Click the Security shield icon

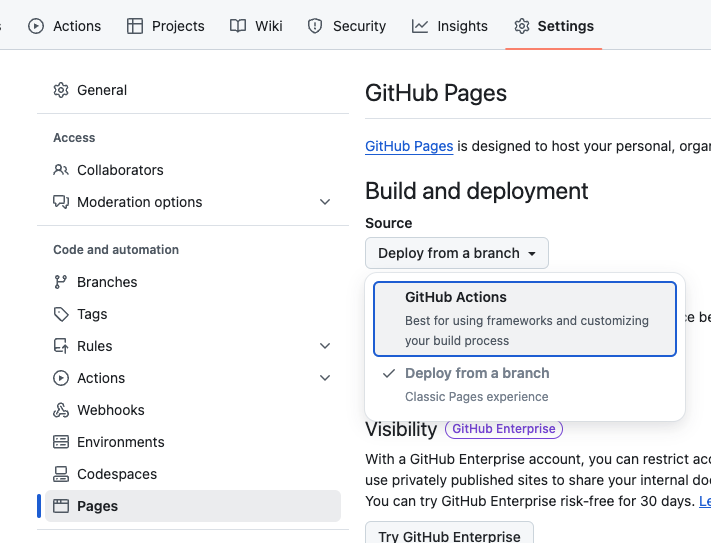tap(315, 26)
